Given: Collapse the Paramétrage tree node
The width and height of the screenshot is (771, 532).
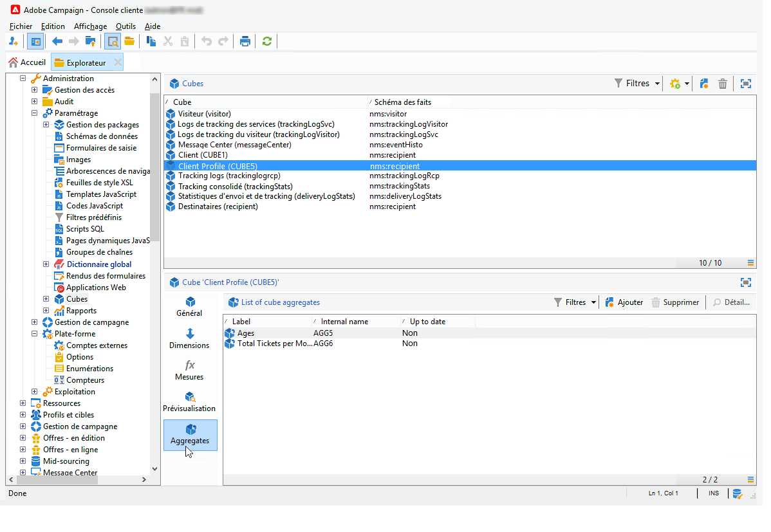Looking at the screenshot, I should 34,113.
